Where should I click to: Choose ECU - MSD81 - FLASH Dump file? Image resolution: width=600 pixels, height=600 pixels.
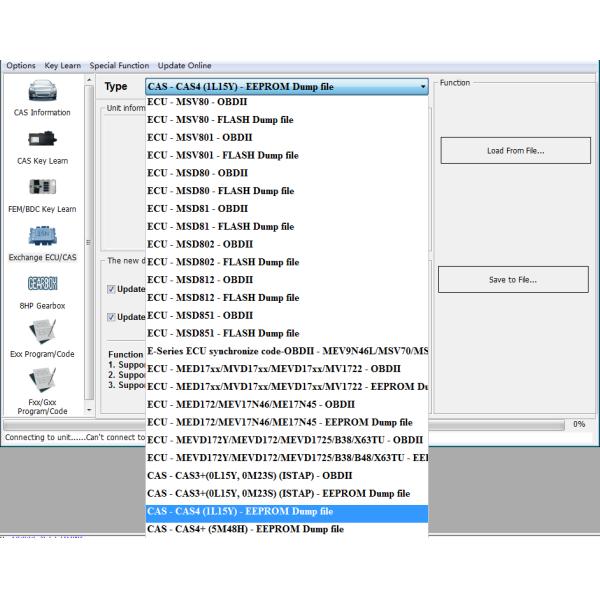click(x=287, y=227)
